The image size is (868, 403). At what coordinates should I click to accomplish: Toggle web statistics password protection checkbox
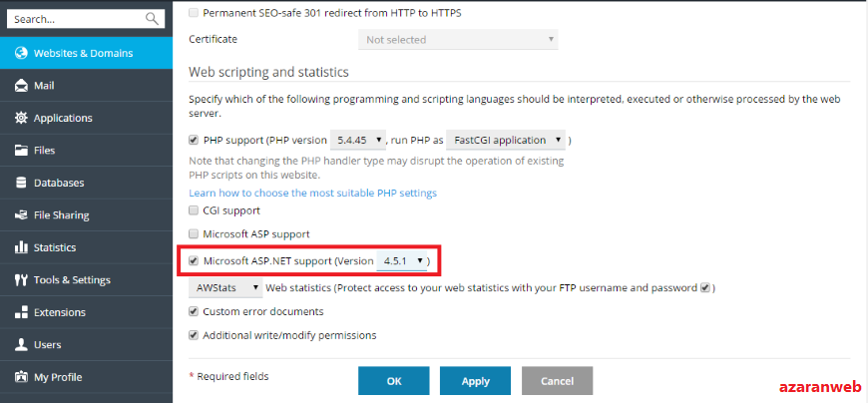(704, 288)
